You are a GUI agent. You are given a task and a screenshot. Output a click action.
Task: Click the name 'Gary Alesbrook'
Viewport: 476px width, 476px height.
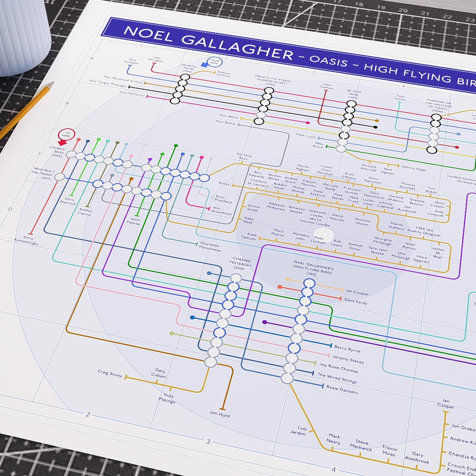(417, 458)
